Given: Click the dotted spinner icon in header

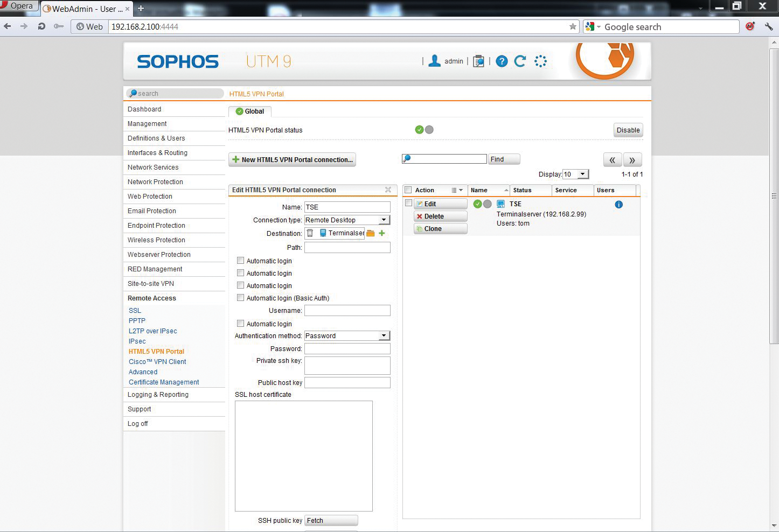Looking at the screenshot, I should tap(540, 61).
